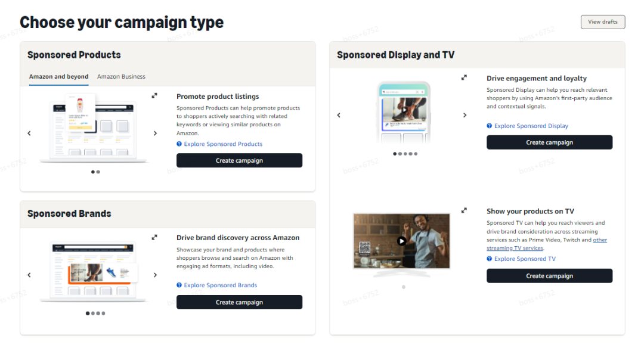Expand the Sponsored TV preview image
The image size is (644, 351).
tap(465, 210)
